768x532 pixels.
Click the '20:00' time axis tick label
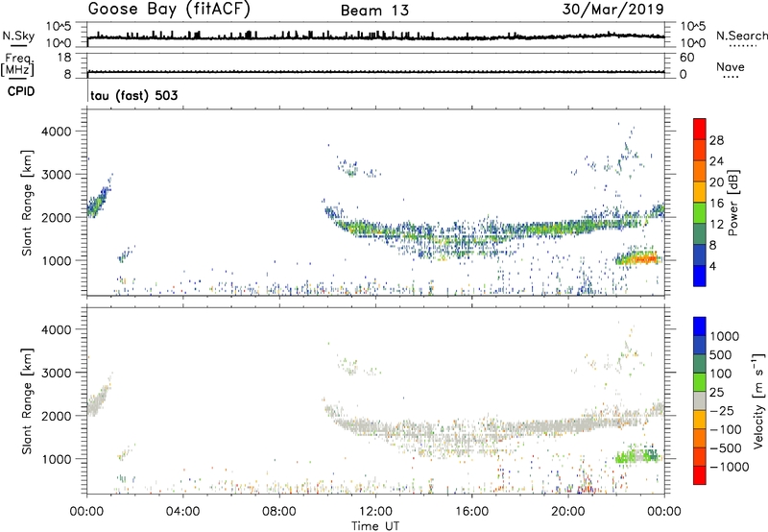[568, 512]
